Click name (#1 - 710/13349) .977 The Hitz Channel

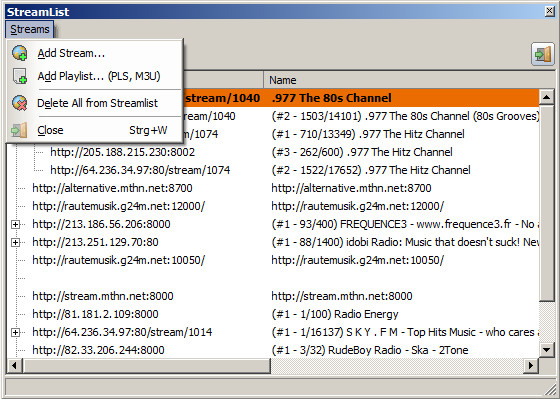click(x=368, y=134)
